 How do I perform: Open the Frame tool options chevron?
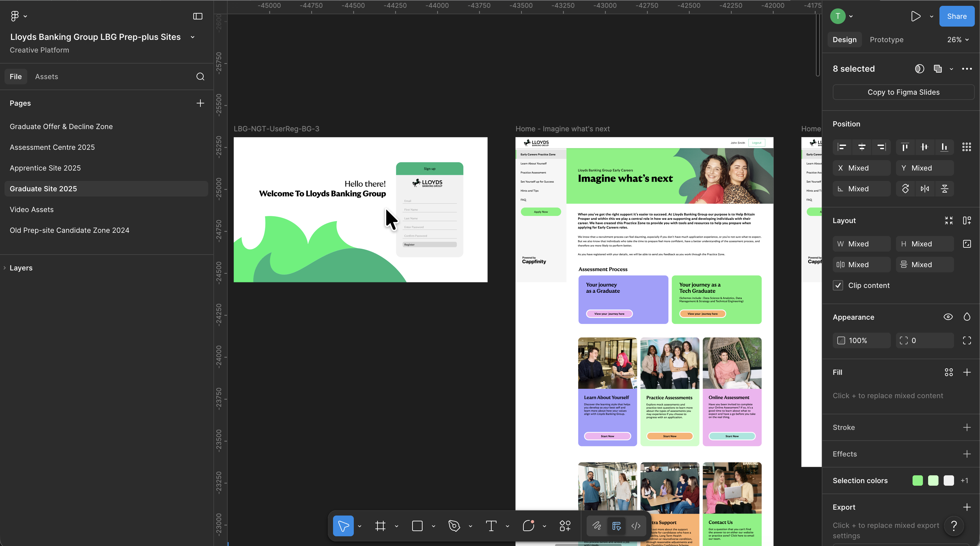point(396,526)
